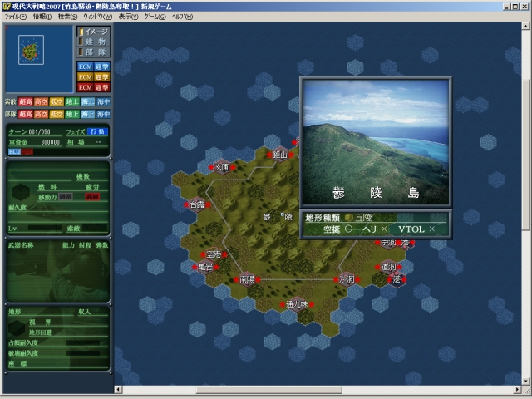Click the unit hexagon icon in status panel

[x=21, y=192]
